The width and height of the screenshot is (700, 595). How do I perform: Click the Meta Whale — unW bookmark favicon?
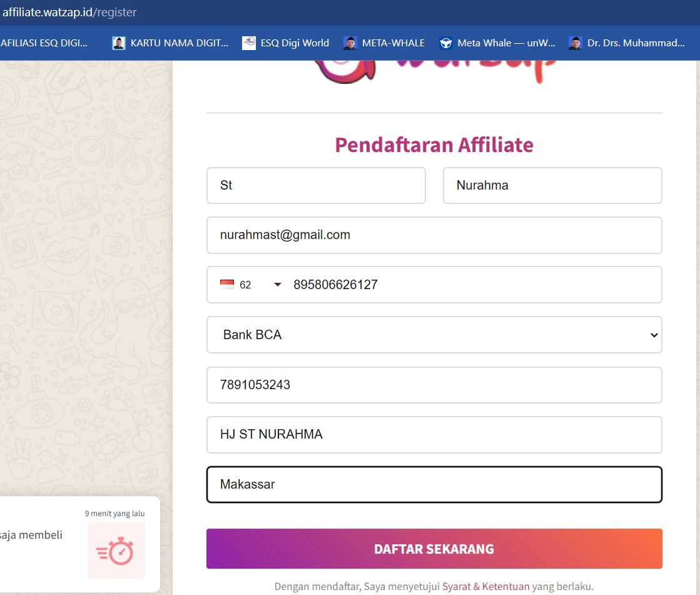(x=446, y=43)
